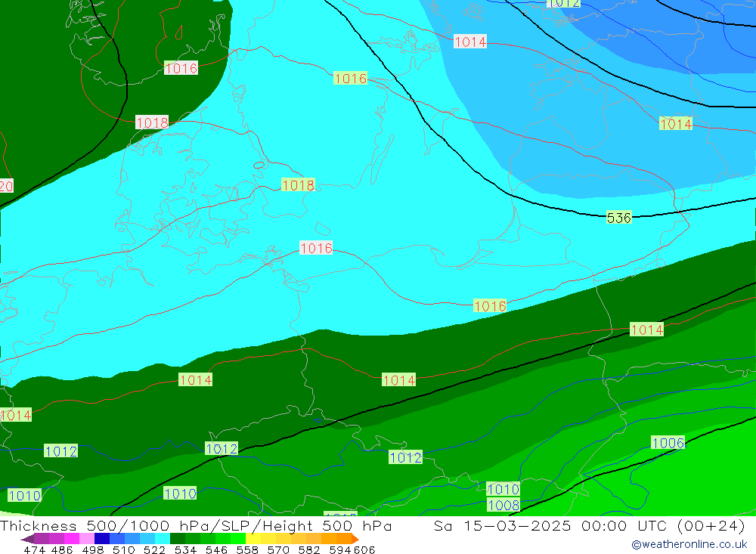The image size is (756, 554).
Task: Click the legend value 522
Action: tap(154, 549)
